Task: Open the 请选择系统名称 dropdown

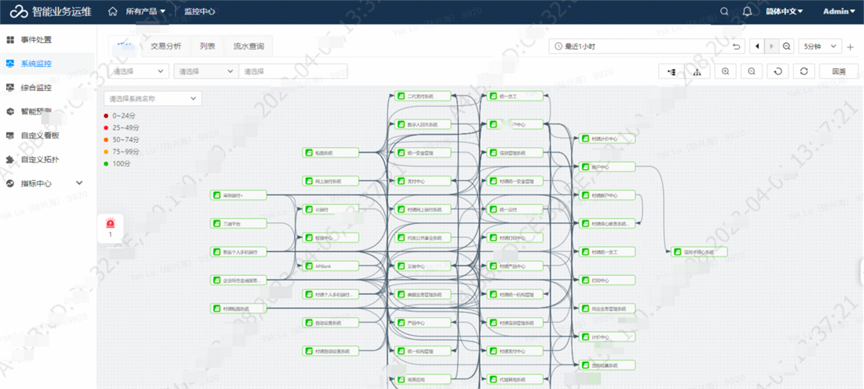Action: (153, 99)
